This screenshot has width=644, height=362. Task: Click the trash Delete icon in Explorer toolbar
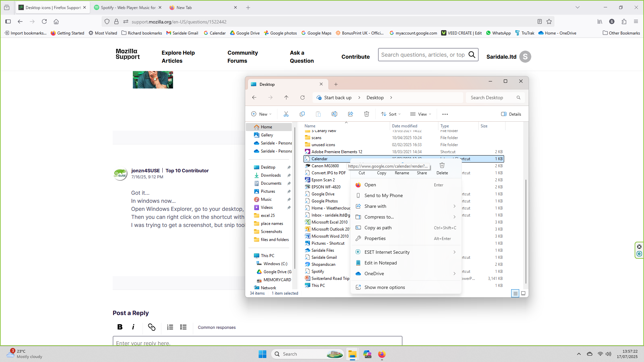[x=367, y=114]
